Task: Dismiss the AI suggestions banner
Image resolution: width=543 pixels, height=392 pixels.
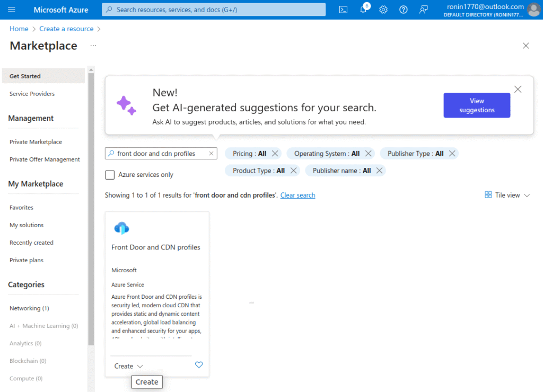Action: [x=518, y=90]
